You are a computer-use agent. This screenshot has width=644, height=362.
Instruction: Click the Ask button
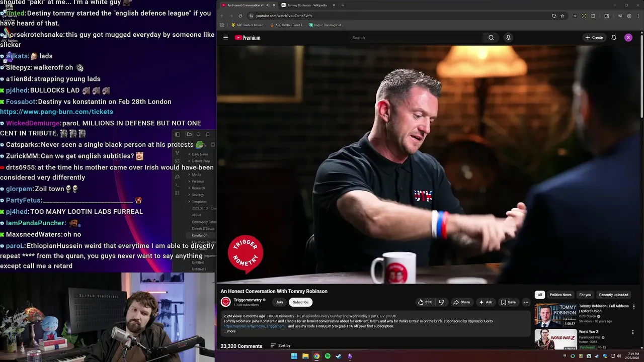point(486,302)
